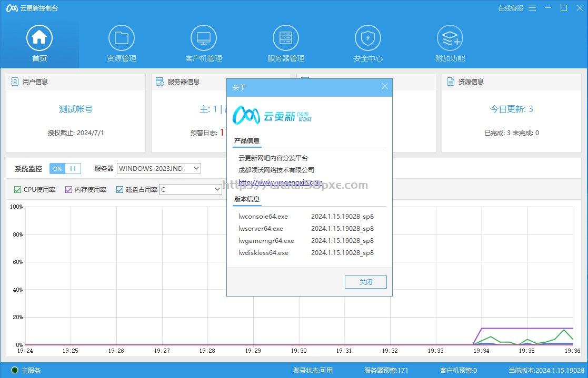Click 授权截止: 2024/7/1 text
Screen dimensions: 588x378
pyautogui.click(x=76, y=133)
